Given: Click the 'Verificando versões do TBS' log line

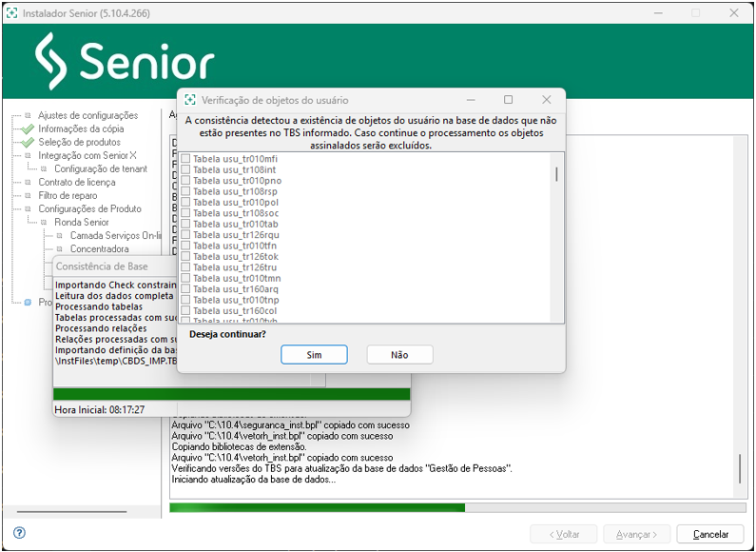Looking at the screenshot, I should [x=341, y=468].
